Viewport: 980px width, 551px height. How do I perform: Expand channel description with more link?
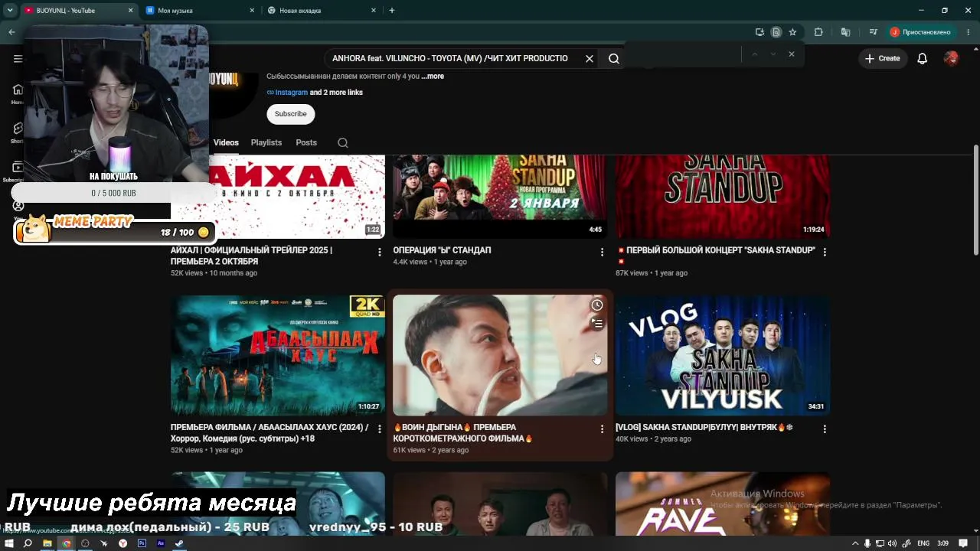click(433, 77)
